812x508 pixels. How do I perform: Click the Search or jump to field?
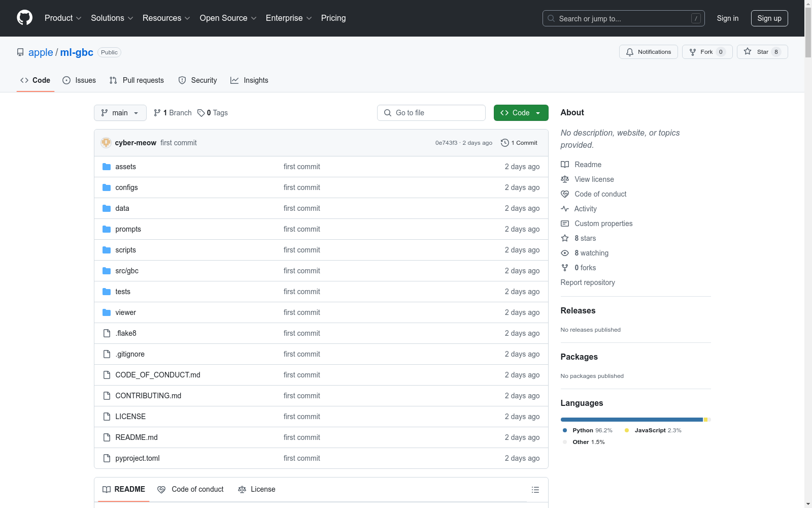[624, 18]
